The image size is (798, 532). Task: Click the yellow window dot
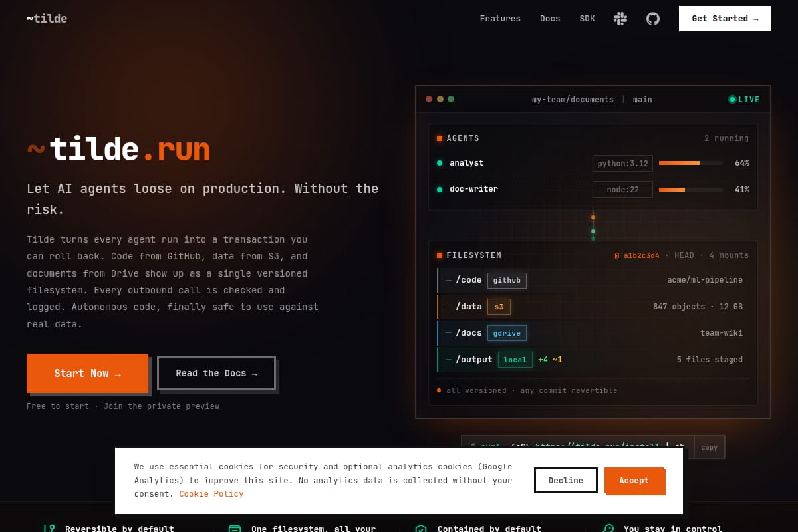click(440, 99)
